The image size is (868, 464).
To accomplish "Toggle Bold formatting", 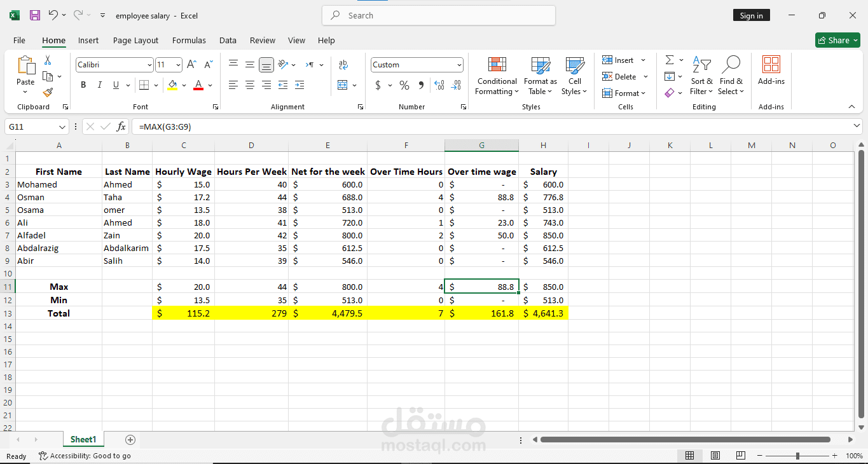I will (x=83, y=85).
